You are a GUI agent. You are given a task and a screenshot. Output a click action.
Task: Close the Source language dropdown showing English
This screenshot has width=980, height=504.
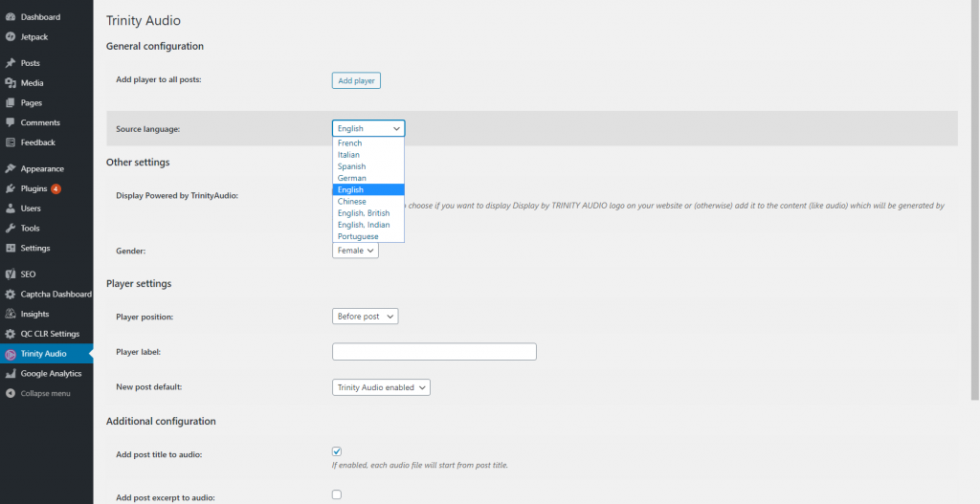click(368, 128)
